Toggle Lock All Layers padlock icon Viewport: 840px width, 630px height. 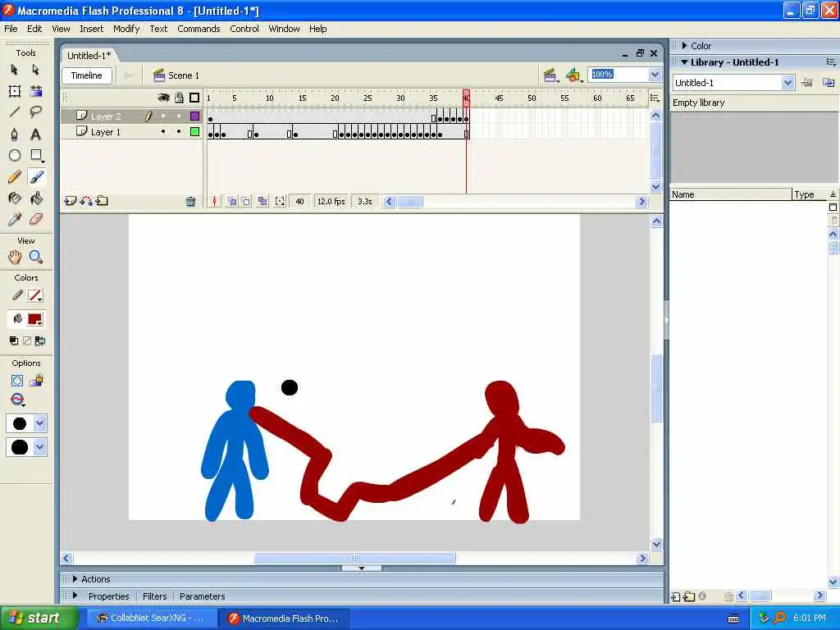click(180, 98)
